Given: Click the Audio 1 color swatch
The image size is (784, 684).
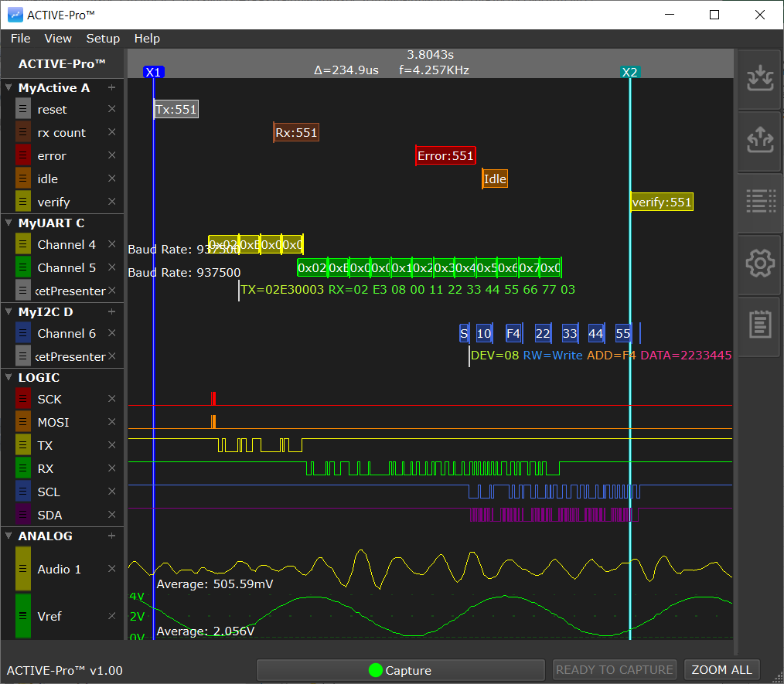Looking at the screenshot, I should tap(22, 569).
